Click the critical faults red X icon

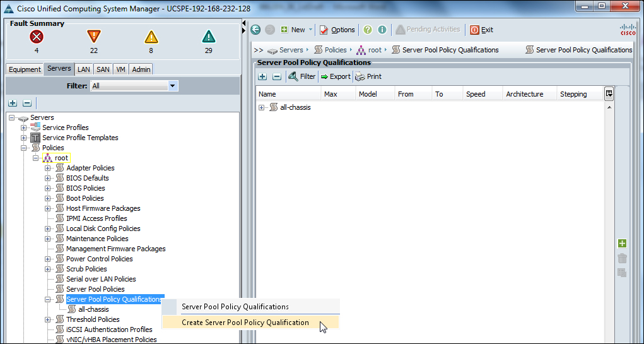[37, 37]
